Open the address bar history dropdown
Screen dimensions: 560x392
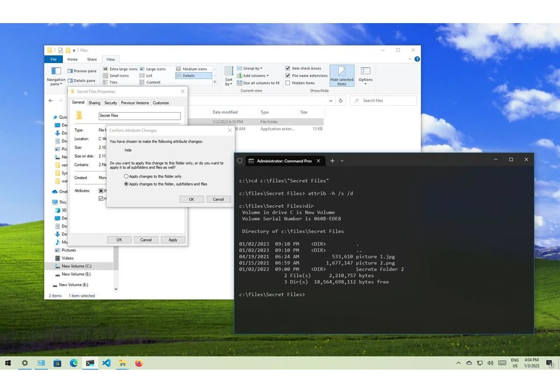coord(330,101)
